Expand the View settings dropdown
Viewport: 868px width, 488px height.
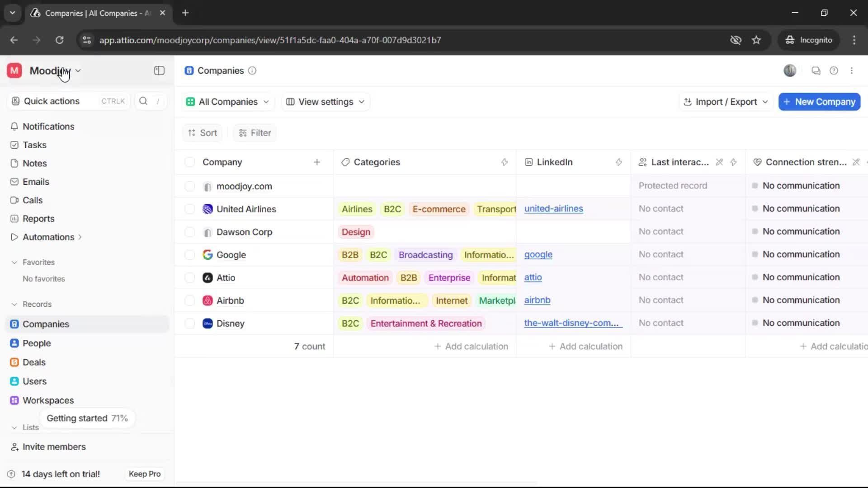[x=325, y=102]
